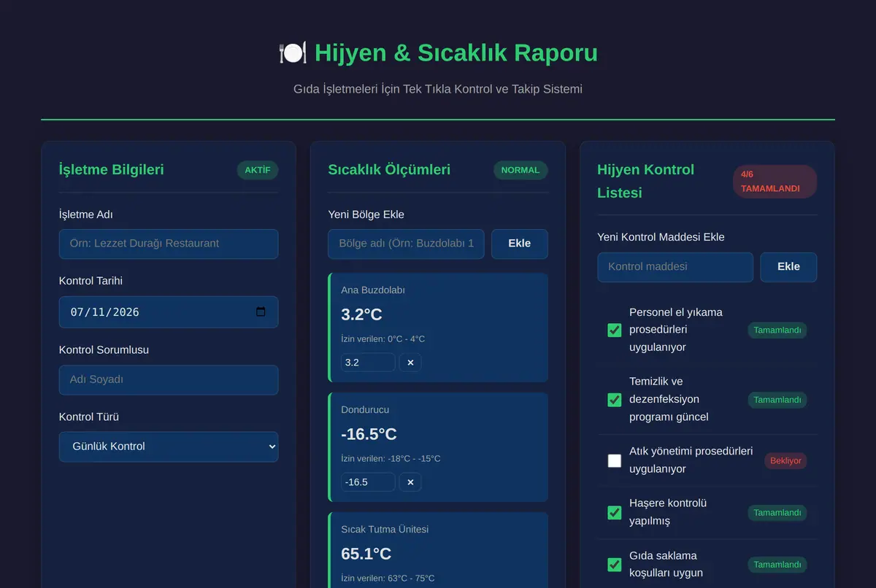This screenshot has width=876, height=588.
Task: Click the 65.1°C reading
Action: click(x=366, y=554)
